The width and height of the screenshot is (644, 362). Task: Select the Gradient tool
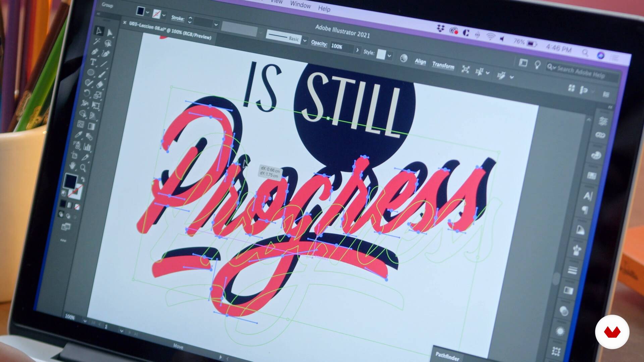92,126
